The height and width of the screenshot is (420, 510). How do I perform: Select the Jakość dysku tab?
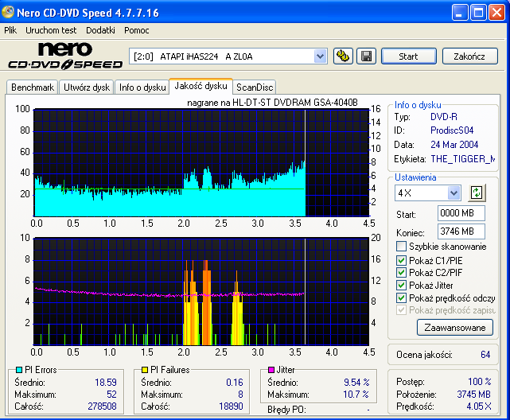click(x=200, y=86)
